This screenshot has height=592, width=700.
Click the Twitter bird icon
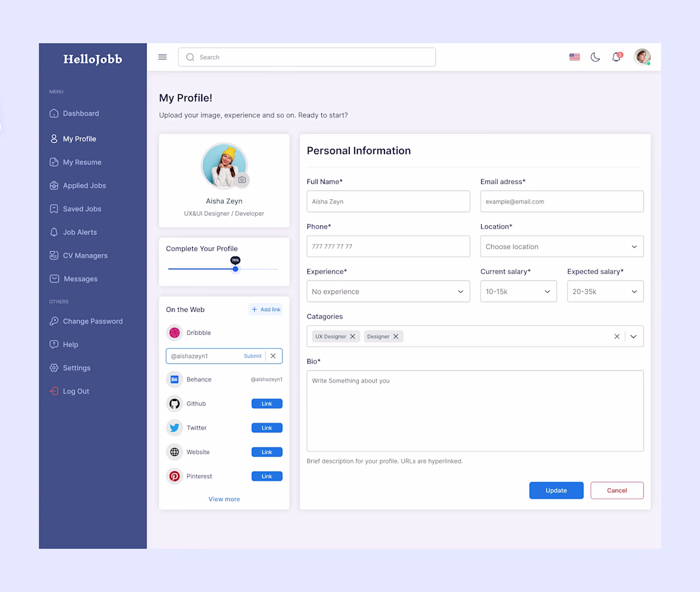click(x=174, y=428)
